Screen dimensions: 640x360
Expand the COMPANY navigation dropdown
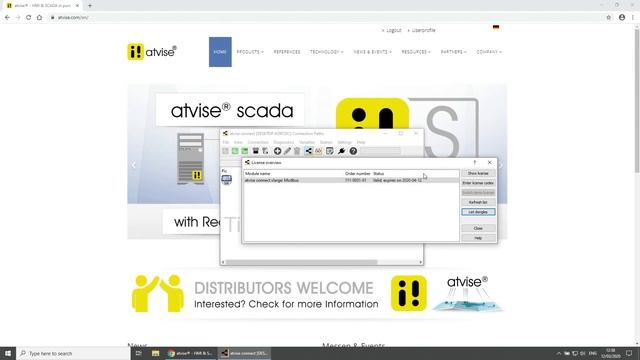click(489, 52)
